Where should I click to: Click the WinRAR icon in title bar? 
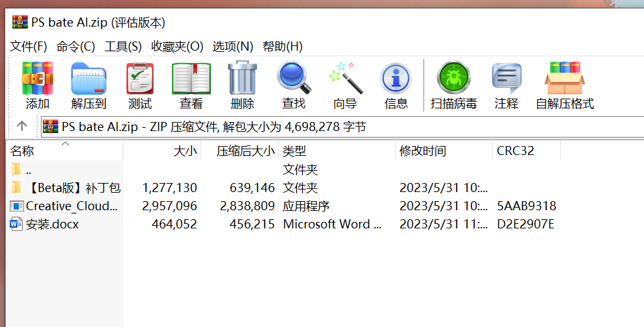(20, 22)
